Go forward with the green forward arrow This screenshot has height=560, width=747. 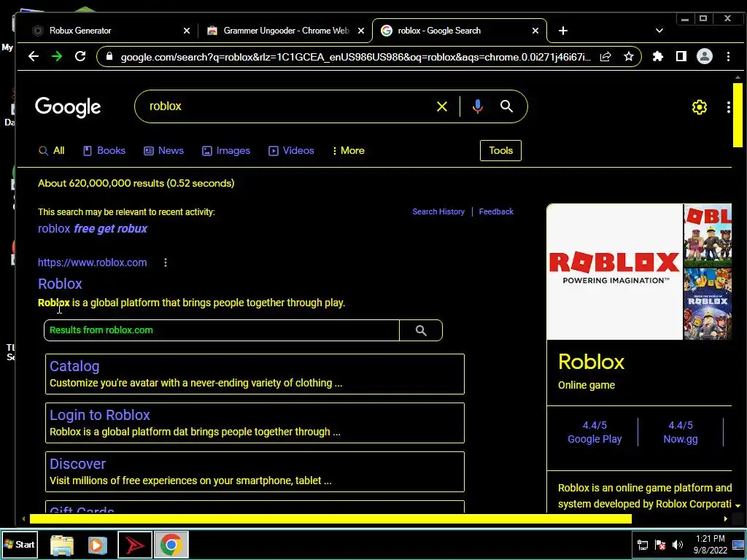[x=57, y=57]
